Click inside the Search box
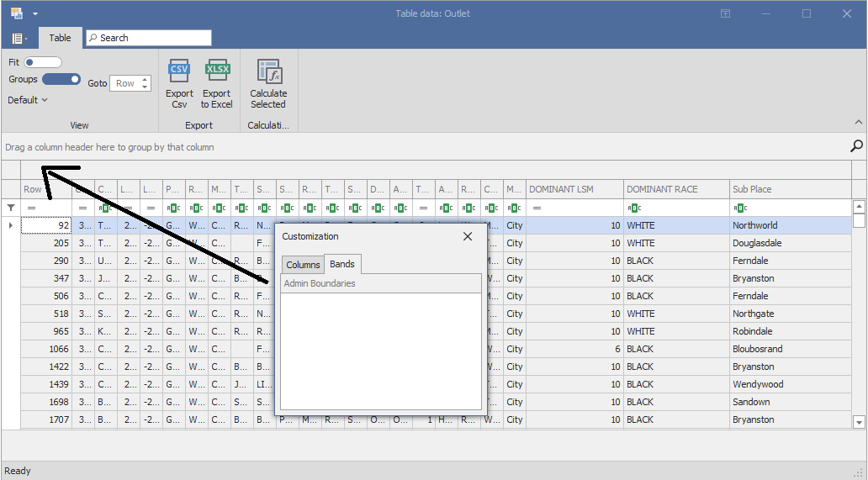 point(151,38)
